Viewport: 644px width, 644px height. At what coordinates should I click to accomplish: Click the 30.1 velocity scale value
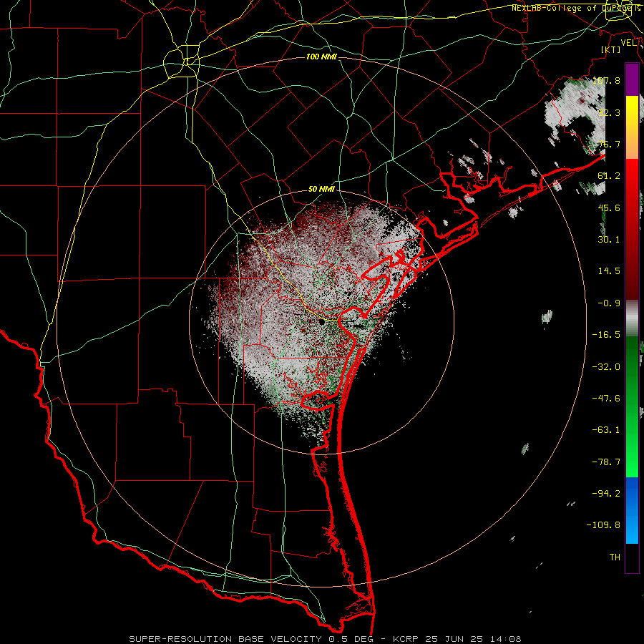[609, 240]
